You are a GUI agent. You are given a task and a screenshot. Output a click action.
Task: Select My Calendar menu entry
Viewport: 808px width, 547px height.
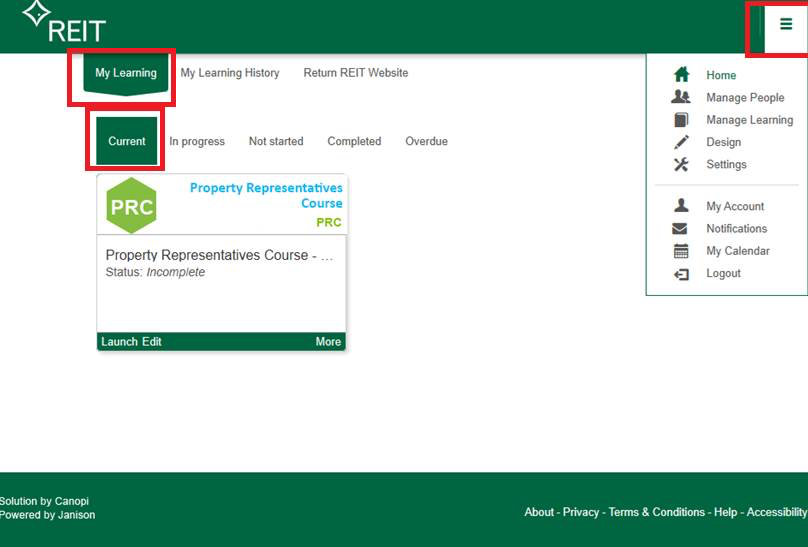click(x=738, y=251)
